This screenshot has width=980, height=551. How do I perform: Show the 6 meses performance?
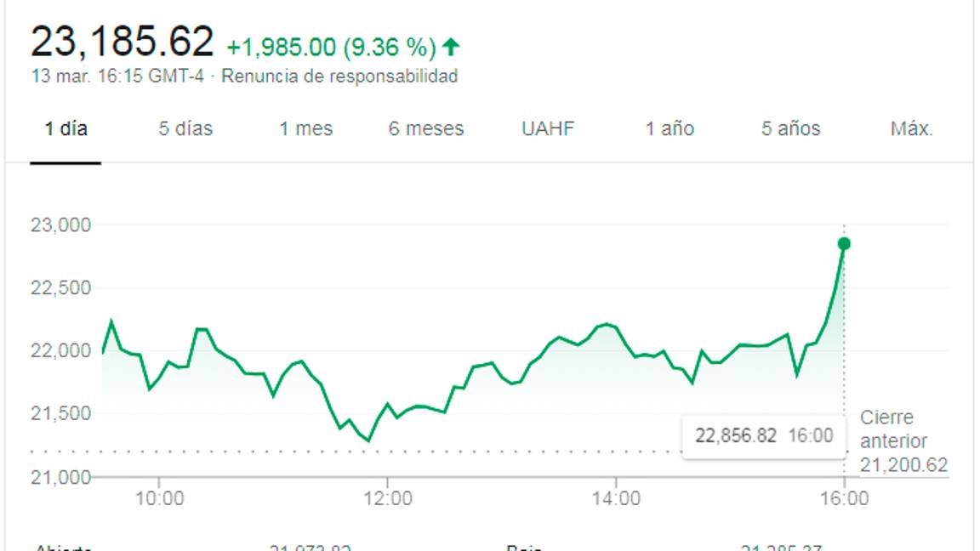pos(424,128)
